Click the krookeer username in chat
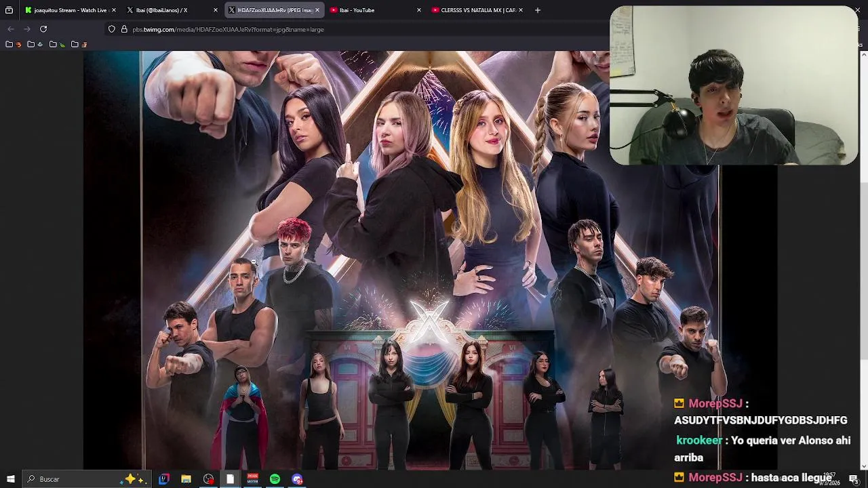868x488 pixels. tap(699, 441)
